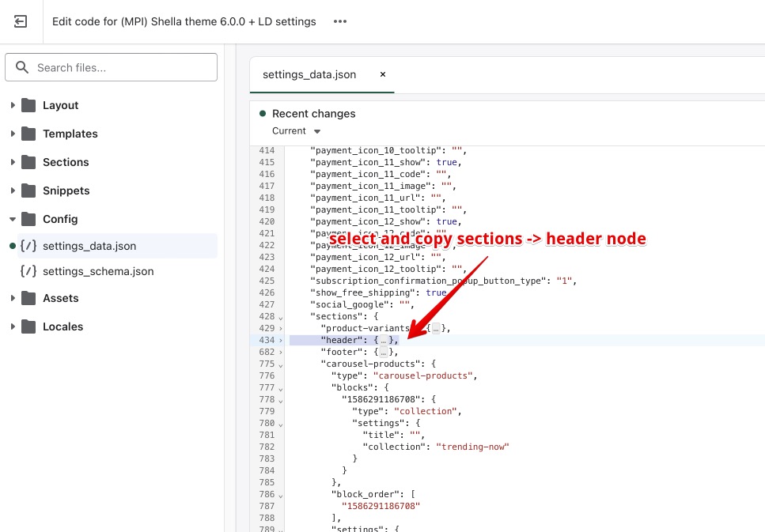Image resolution: width=765 pixels, height=532 pixels.
Task: Click the Layout folder icon
Action: tap(28, 105)
